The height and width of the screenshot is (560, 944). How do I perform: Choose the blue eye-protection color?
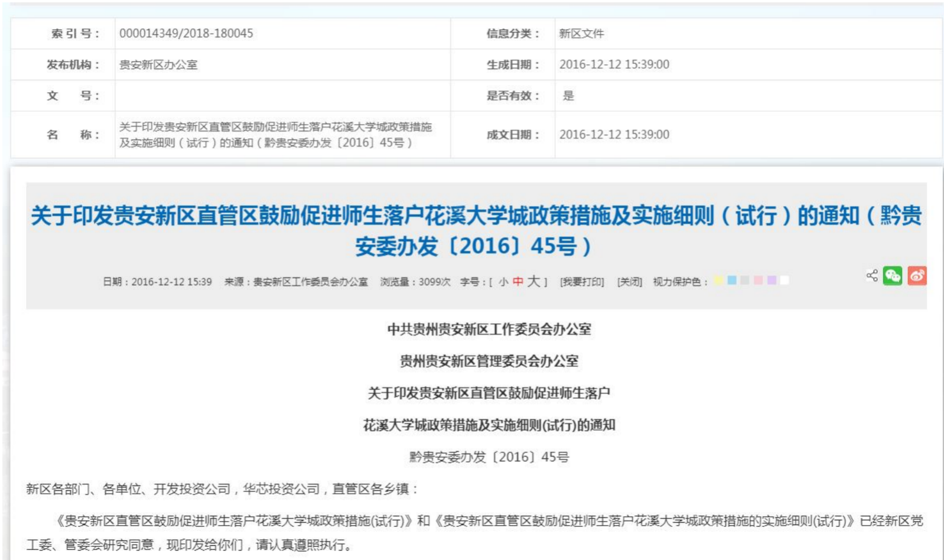point(732,280)
